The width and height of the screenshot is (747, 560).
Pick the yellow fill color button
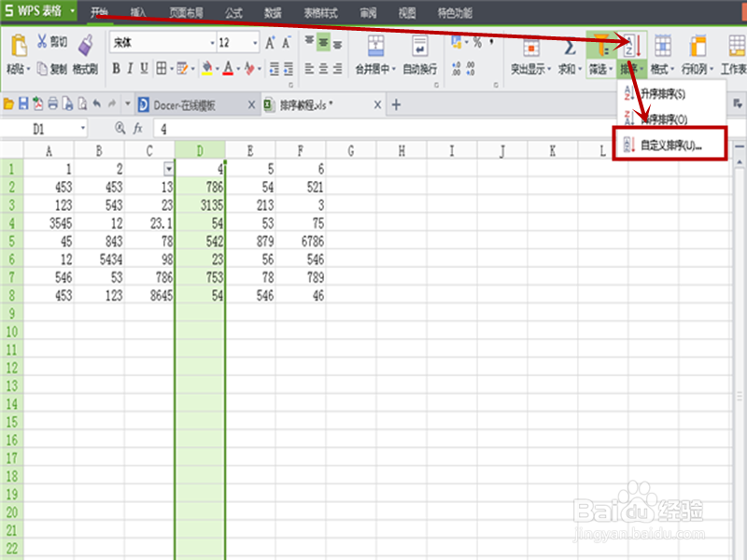click(x=207, y=68)
